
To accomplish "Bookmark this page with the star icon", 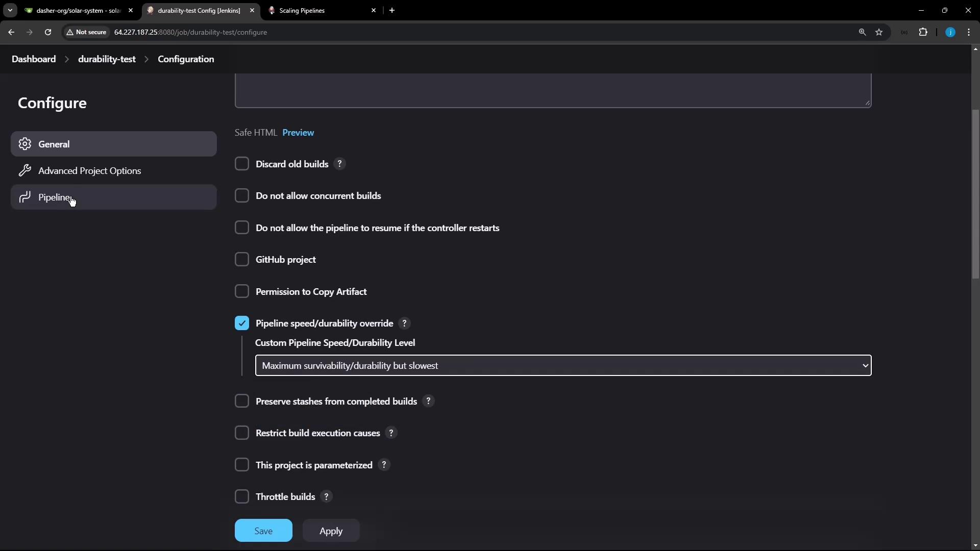I will [879, 32].
